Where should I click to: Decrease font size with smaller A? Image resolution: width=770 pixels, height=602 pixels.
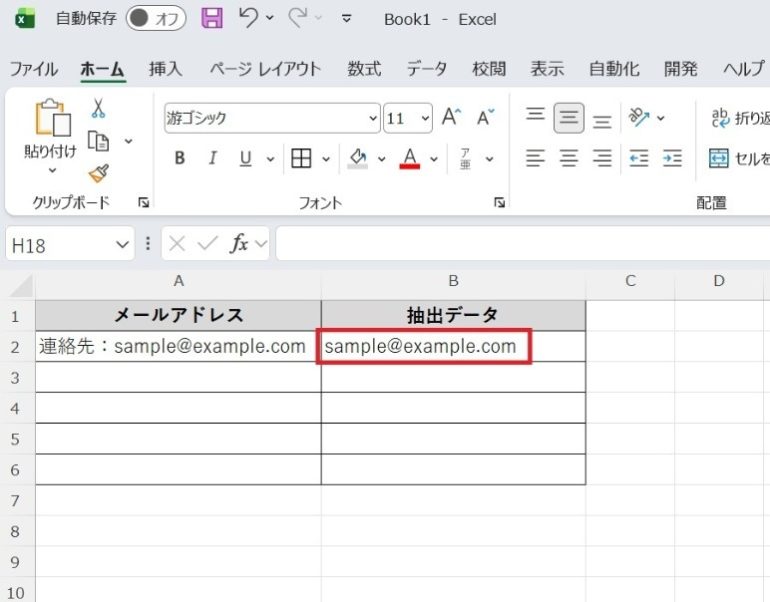[485, 117]
